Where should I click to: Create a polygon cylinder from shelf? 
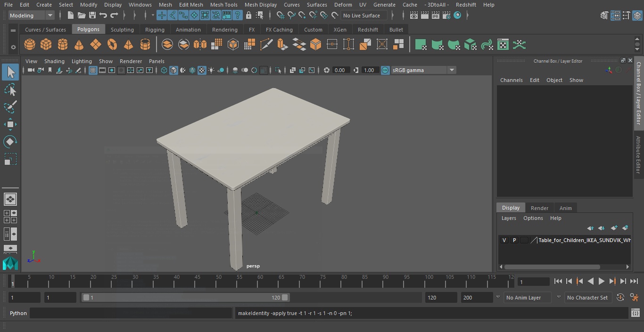coord(63,45)
